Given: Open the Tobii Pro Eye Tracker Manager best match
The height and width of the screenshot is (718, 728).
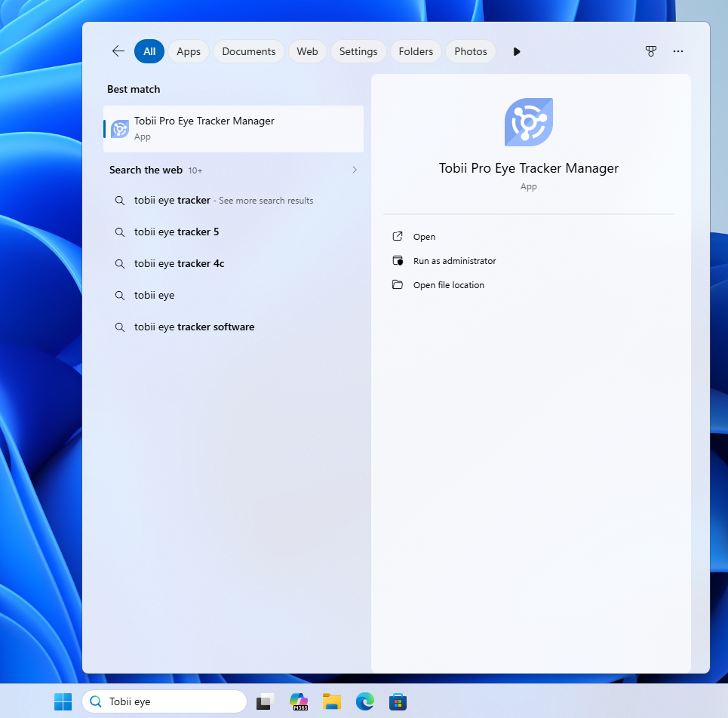Looking at the screenshot, I should click(x=234, y=128).
